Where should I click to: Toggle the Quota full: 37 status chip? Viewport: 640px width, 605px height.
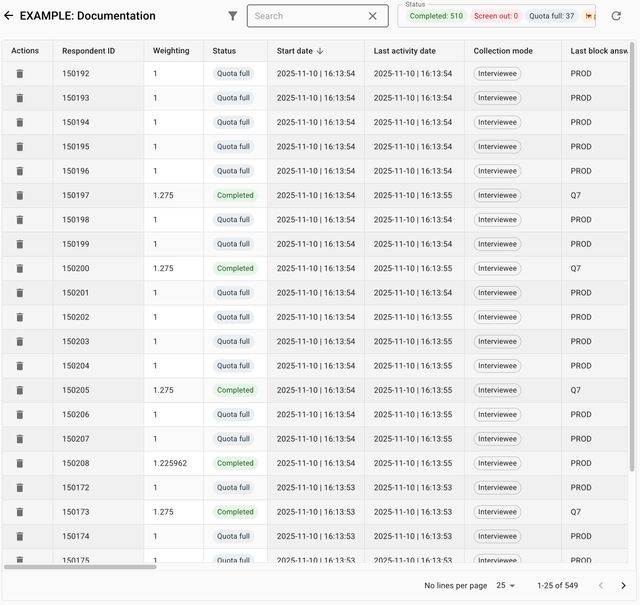click(x=551, y=16)
